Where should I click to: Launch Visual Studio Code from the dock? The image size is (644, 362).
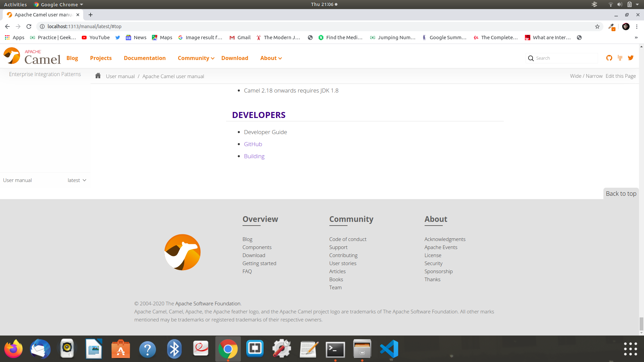(389, 349)
